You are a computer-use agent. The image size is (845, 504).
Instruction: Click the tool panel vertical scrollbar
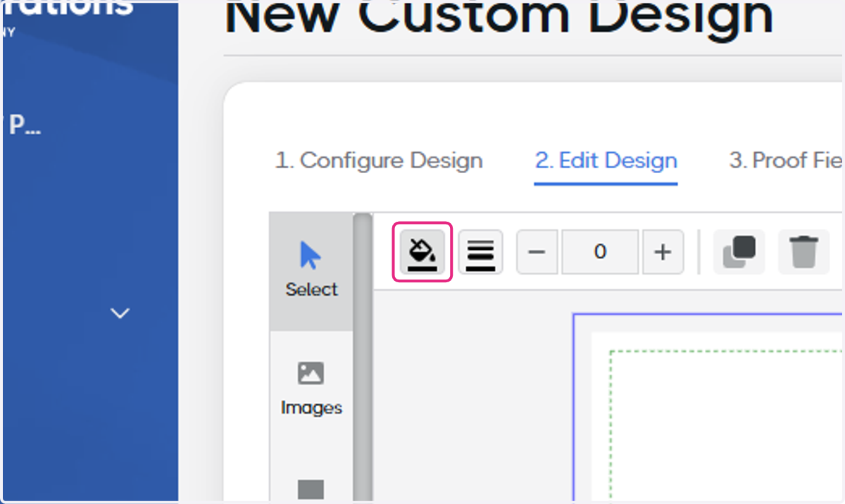click(362, 358)
